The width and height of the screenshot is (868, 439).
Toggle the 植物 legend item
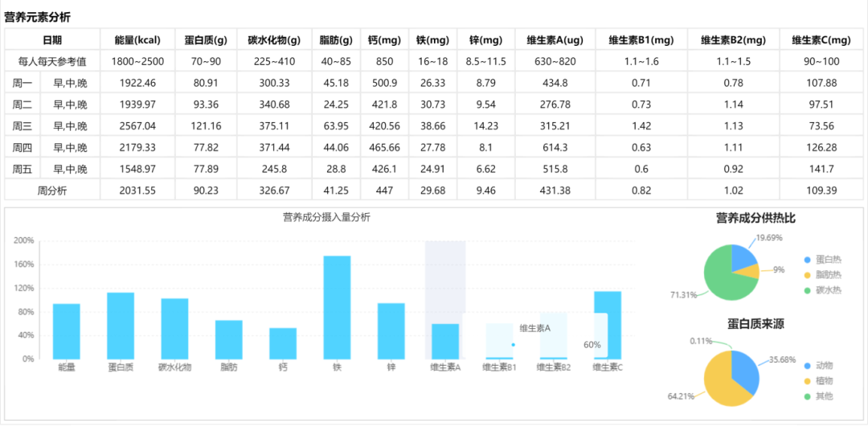[x=819, y=381]
